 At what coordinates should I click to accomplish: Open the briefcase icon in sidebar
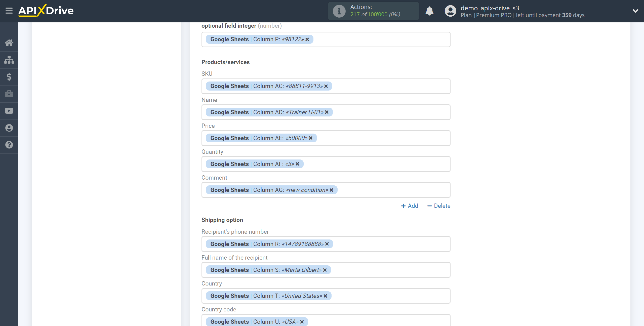tap(9, 94)
